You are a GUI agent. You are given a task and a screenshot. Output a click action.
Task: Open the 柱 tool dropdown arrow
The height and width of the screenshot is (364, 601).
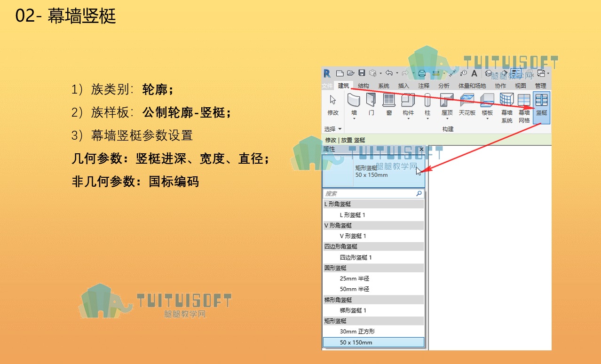point(427,119)
